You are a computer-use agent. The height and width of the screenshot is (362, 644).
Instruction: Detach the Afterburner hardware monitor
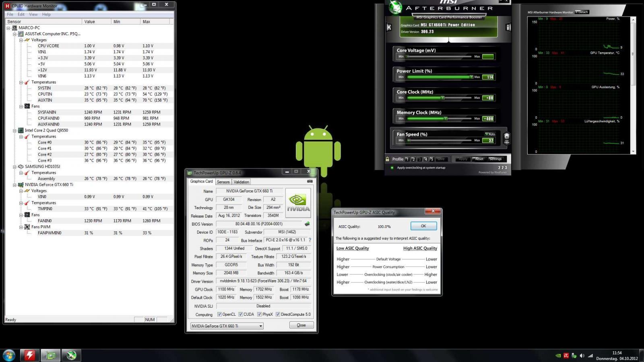click(x=582, y=12)
